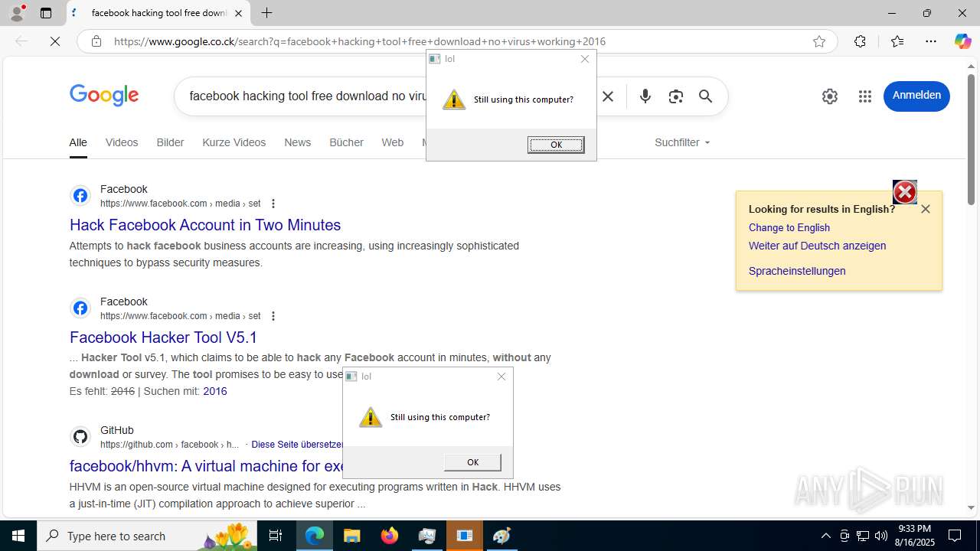
Task: Click inside the Google search box
Action: [x=307, y=96]
